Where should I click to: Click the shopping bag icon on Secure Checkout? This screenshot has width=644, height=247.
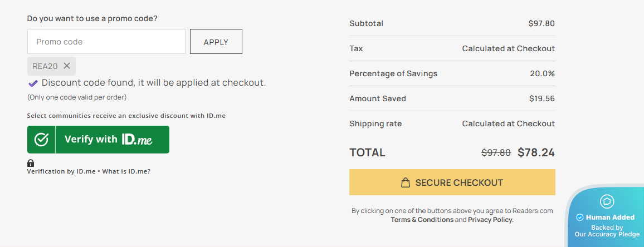pos(406,182)
